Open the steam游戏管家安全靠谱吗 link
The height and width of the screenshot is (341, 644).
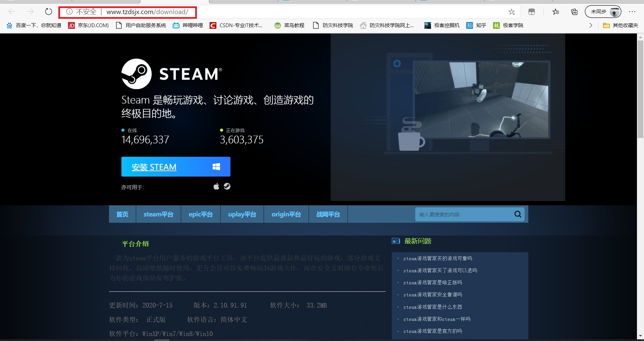[433, 295]
